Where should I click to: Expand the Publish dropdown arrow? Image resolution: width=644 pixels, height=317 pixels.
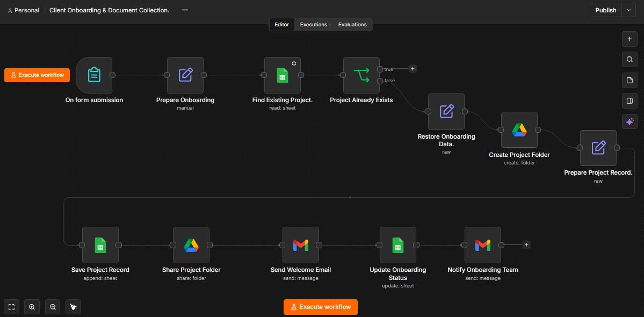tap(629, 10)
